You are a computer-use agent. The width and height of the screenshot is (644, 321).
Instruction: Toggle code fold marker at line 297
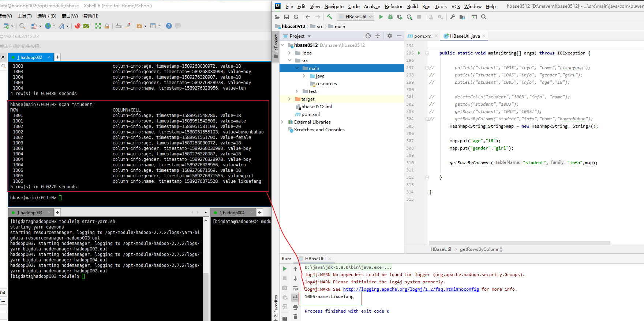(x=427, y=68)
